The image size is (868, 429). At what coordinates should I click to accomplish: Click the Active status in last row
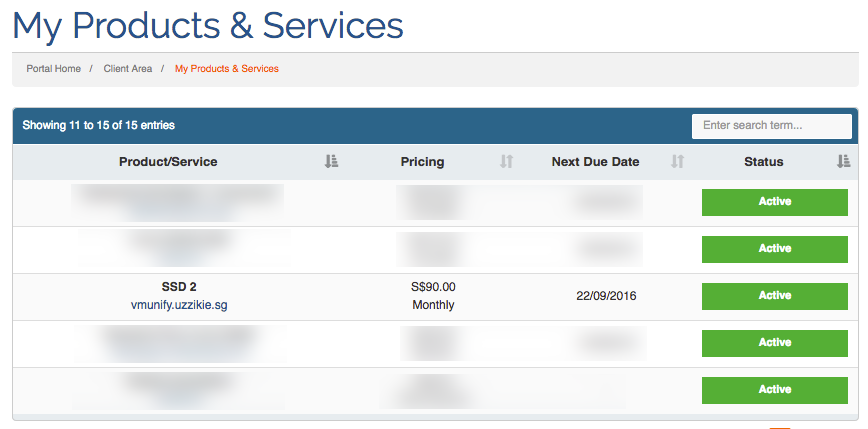click(775, 390)
